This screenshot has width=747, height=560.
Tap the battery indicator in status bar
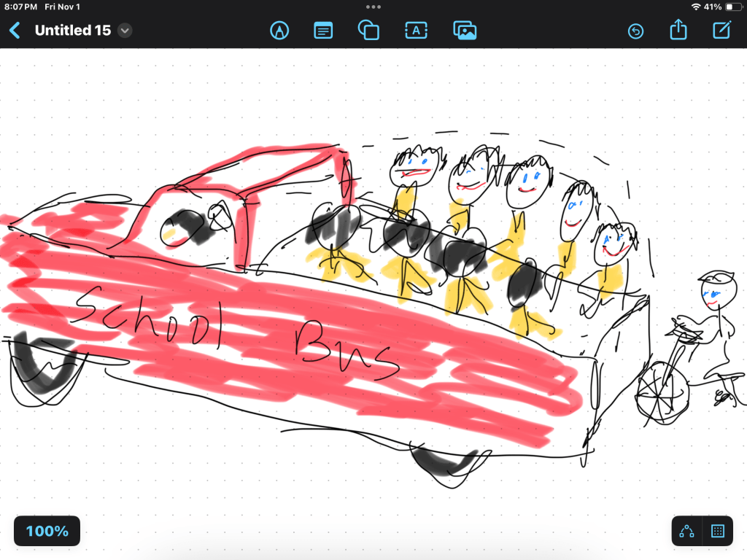732,7
